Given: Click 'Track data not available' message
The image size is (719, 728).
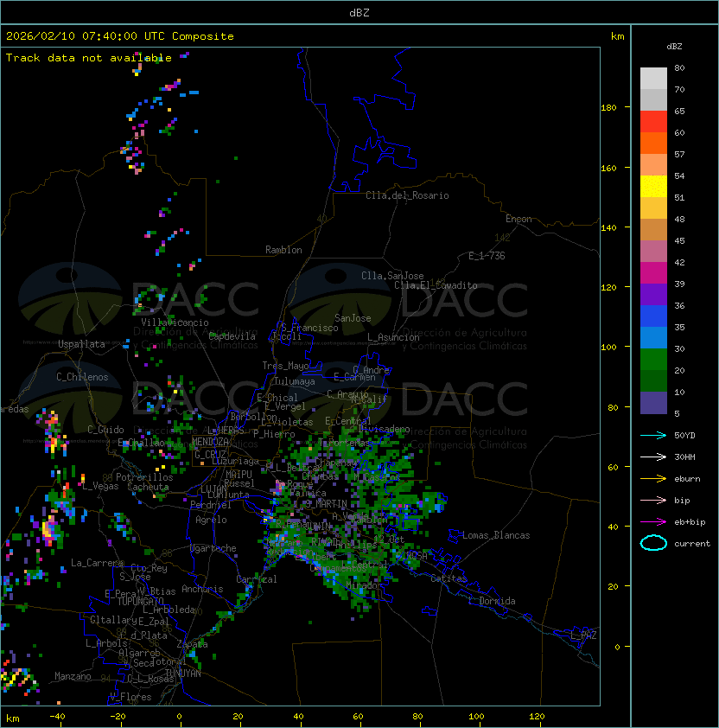Looking at the screenshot, I should point(89,58).
